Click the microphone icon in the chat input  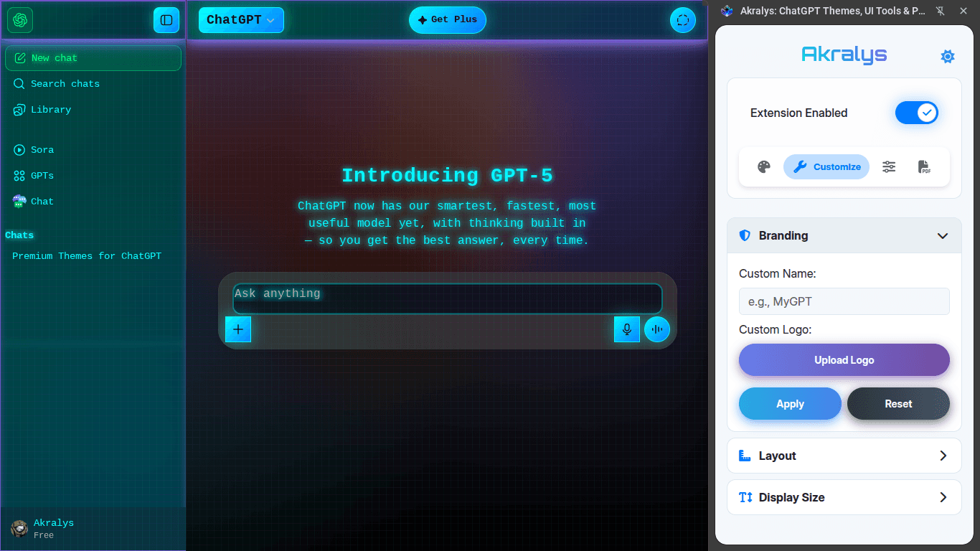click(x=627, y=329)
